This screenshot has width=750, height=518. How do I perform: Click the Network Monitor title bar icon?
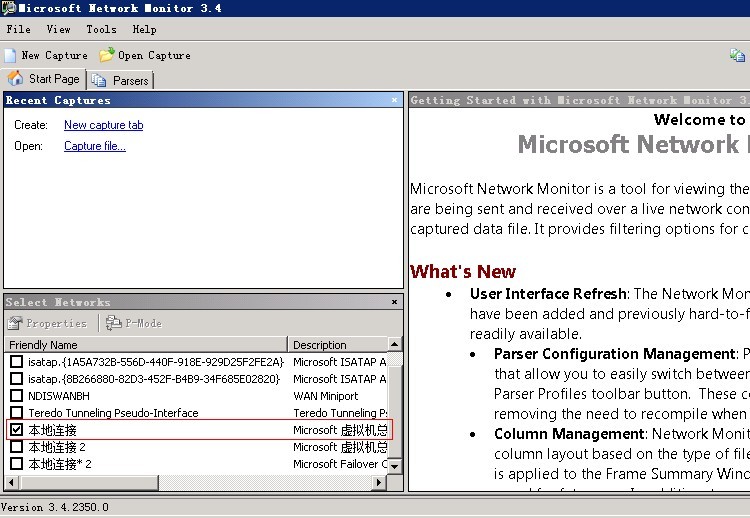8,8
